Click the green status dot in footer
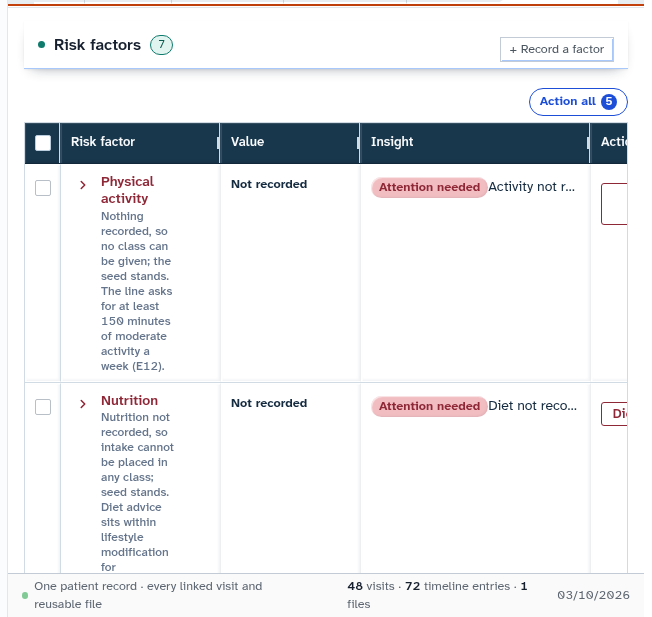 click(25, 595)
